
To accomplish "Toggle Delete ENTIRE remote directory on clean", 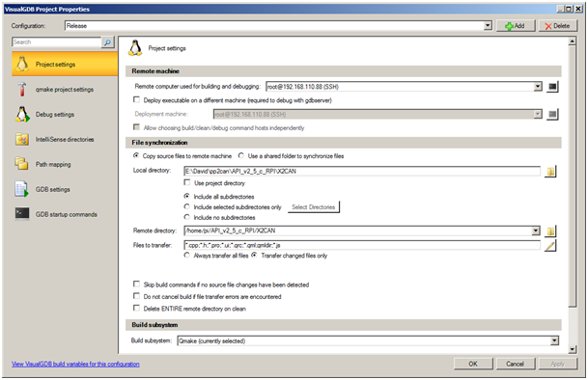I will tap(136, 308).
